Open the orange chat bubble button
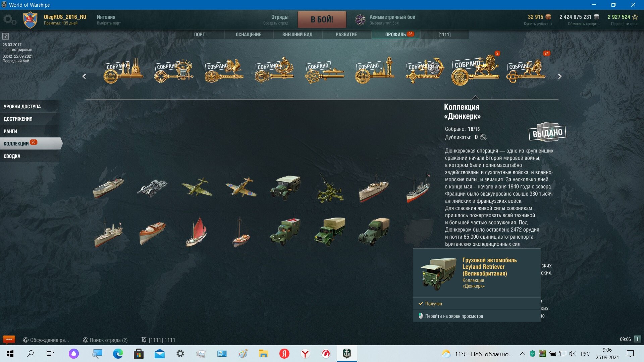644x362 pixels. (9, 340)
